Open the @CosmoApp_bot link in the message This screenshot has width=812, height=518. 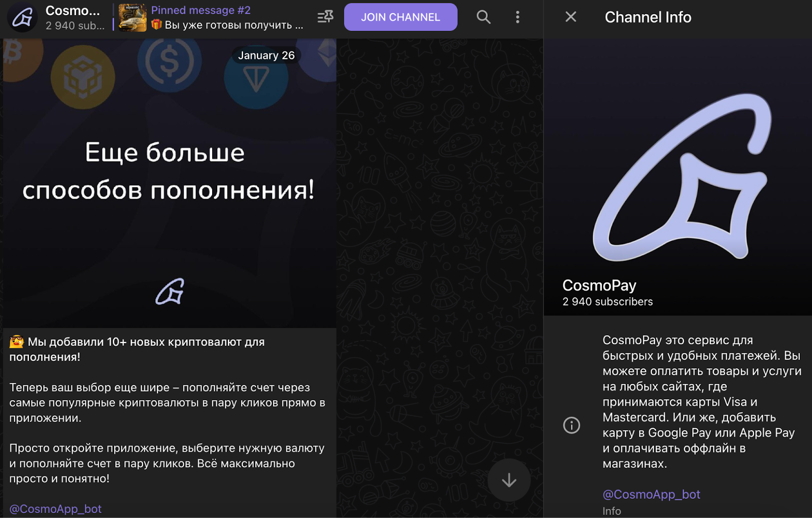tap(55, 509)
